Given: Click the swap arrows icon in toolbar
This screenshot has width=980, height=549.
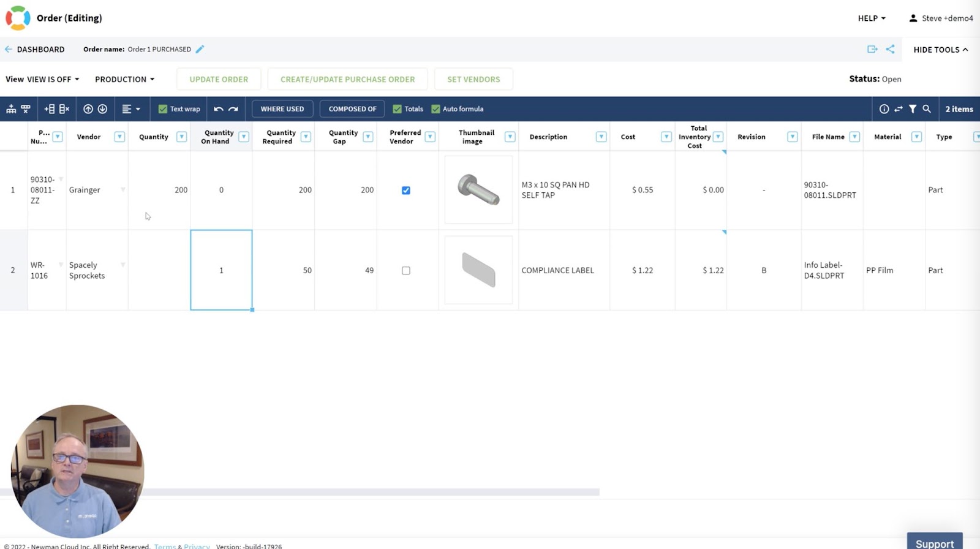Looking at the screenshot, I should (899, 109).
